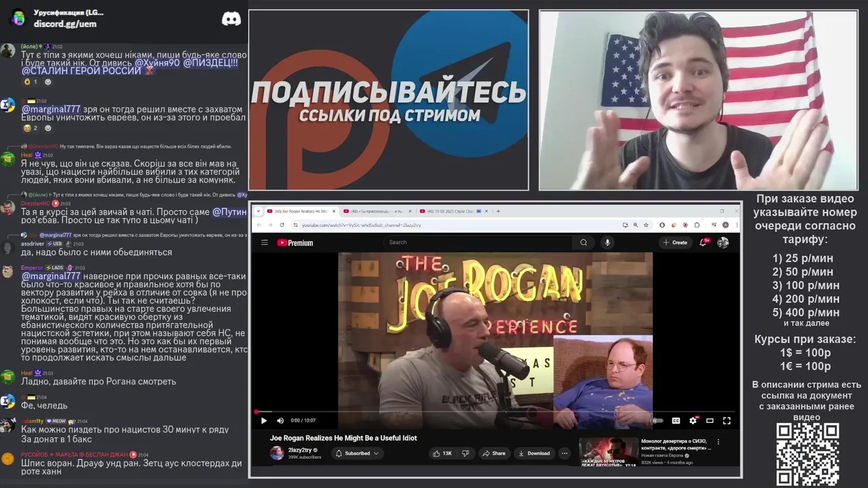Click the server icon next to discord.gg/uem
The width and height of the screenshot is (868, 488).
click(x=18, y=18)
